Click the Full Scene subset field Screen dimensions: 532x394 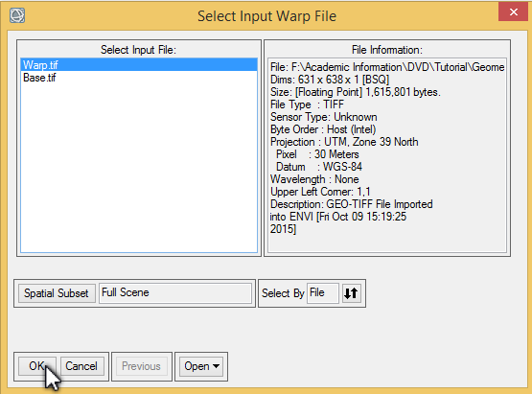175,293
